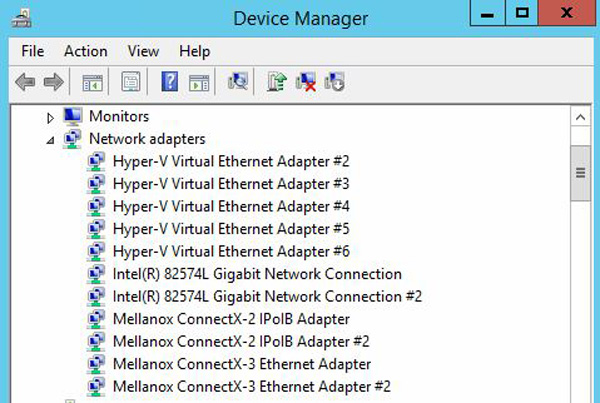This screenshot has width=600, height=403.
Task: Open the Properties toolbar icon
Action: point(130,82)
